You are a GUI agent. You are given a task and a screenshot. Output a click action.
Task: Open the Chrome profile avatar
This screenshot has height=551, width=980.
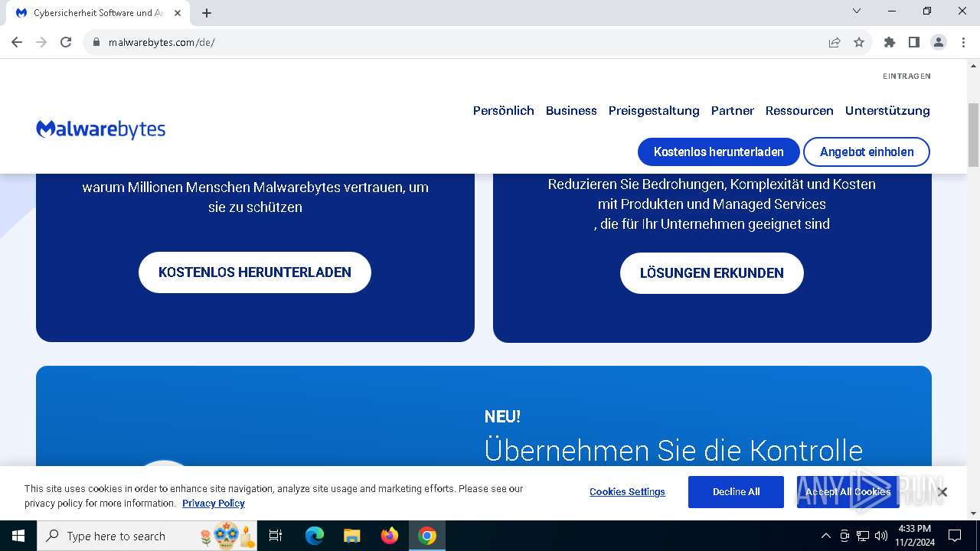939,42
